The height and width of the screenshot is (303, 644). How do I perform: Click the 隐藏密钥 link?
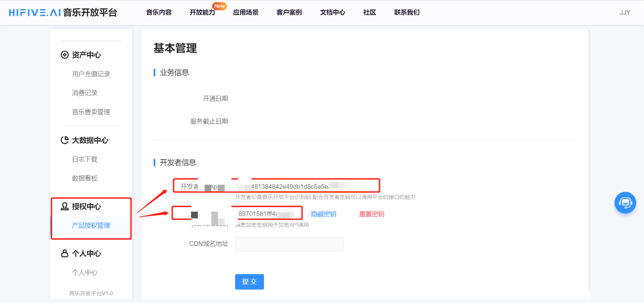tap(323, 214)
